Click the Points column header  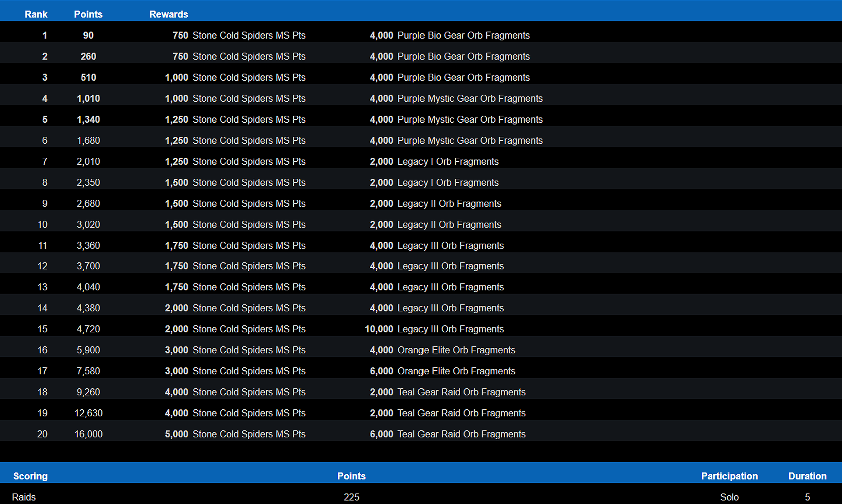tap(88, 14)
